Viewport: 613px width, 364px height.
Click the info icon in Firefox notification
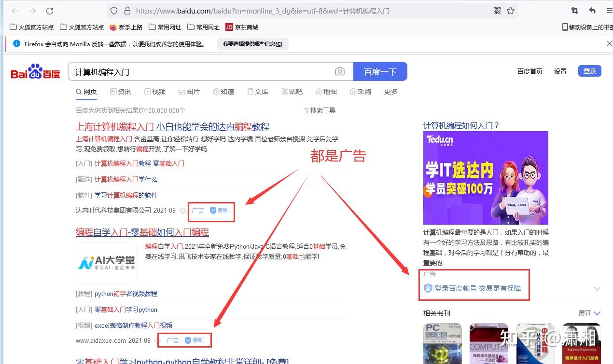(16, 43)
